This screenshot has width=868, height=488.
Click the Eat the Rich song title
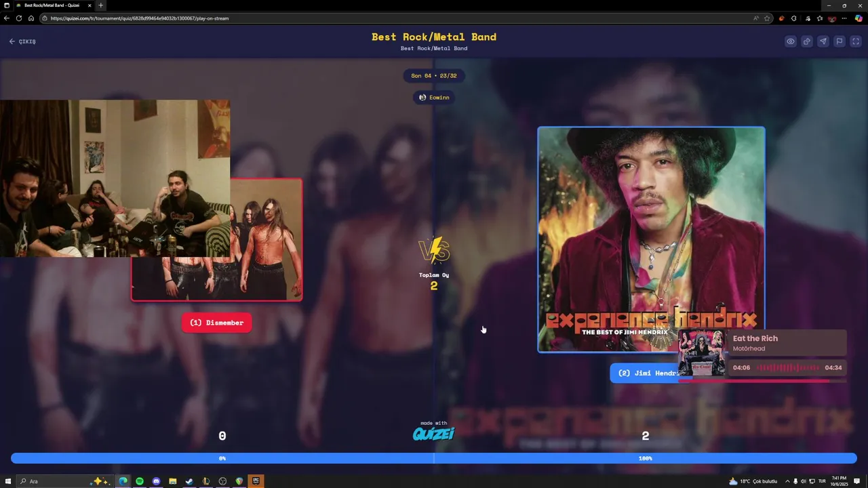755,338
